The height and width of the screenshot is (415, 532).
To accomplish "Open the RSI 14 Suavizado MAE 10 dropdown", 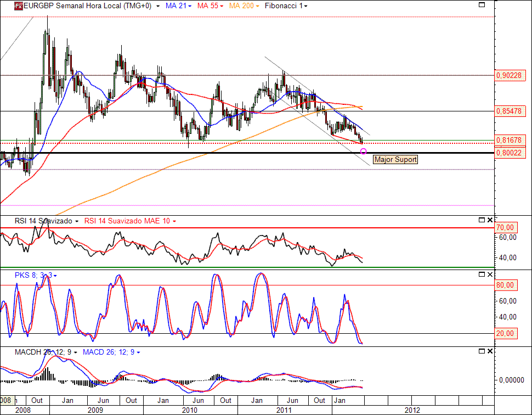I will coord(174,221).
